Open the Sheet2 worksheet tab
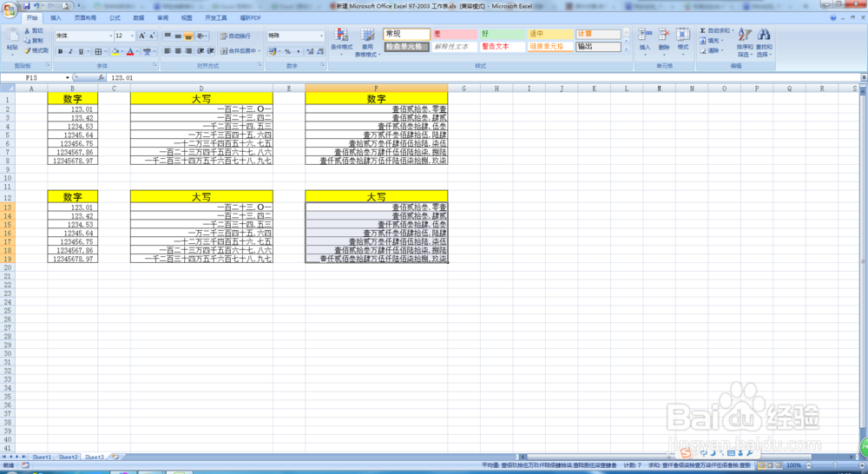 [x=68, y=457]
